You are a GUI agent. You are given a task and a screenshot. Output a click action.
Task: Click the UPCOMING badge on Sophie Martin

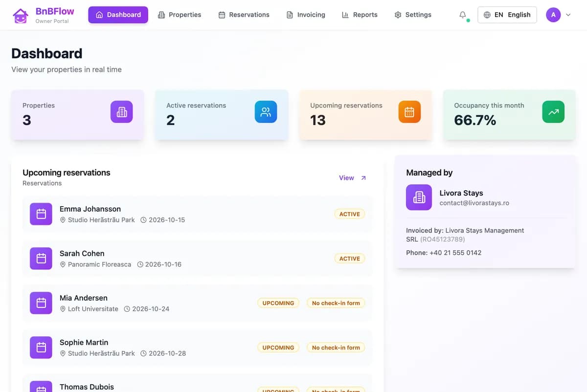tap(278, 348)
